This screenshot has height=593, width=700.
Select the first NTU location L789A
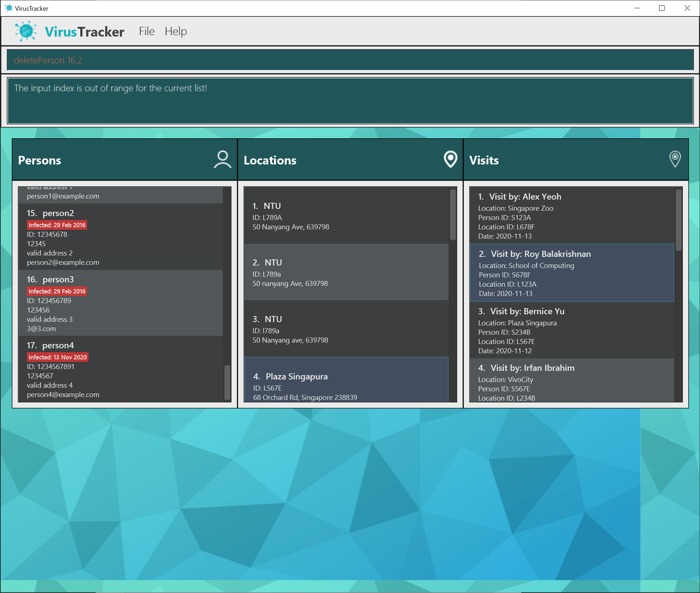click(x=346, y=216)
